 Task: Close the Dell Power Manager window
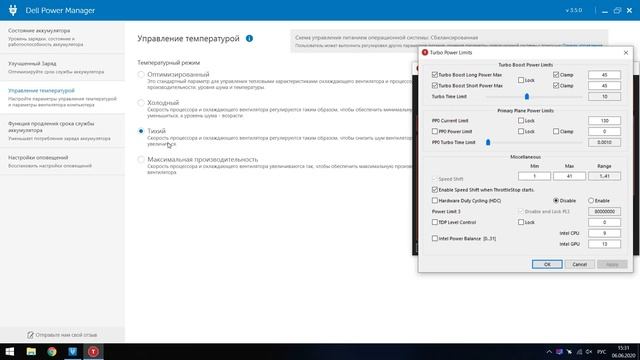(629, 11)
